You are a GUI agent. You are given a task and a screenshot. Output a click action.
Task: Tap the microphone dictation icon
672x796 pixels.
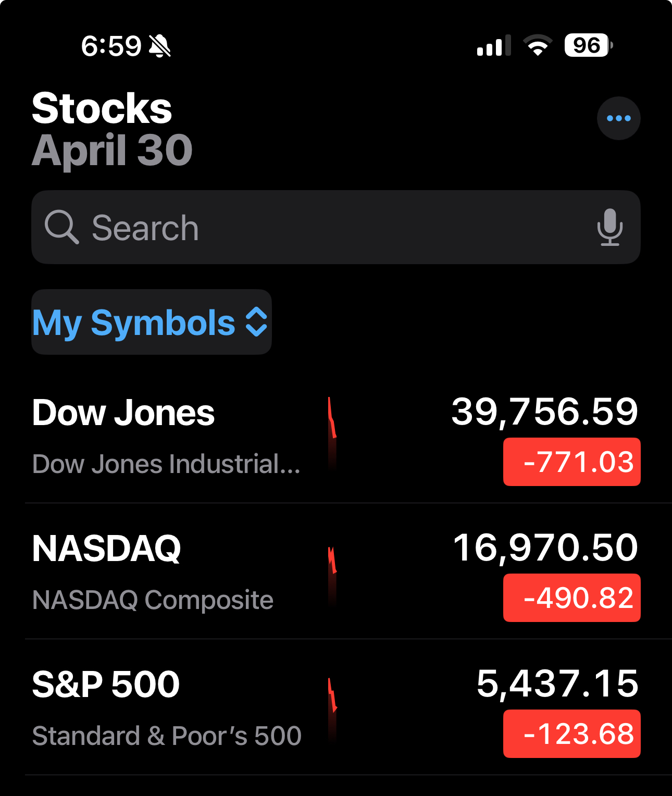tap(609, 227)
